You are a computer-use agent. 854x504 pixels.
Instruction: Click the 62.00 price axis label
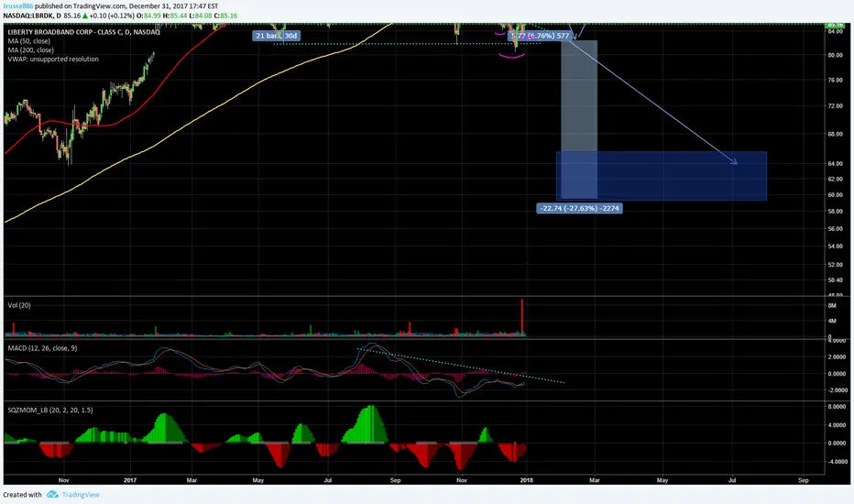click(835, 179)
